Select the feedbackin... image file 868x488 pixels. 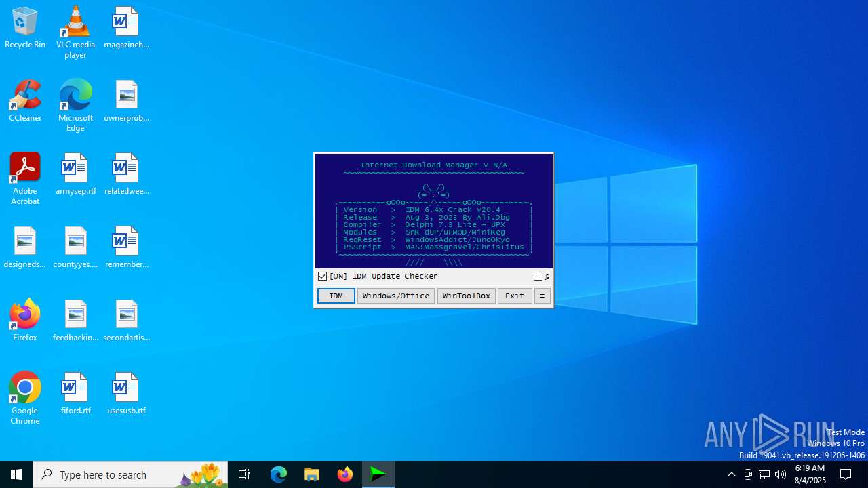[75, 321]
